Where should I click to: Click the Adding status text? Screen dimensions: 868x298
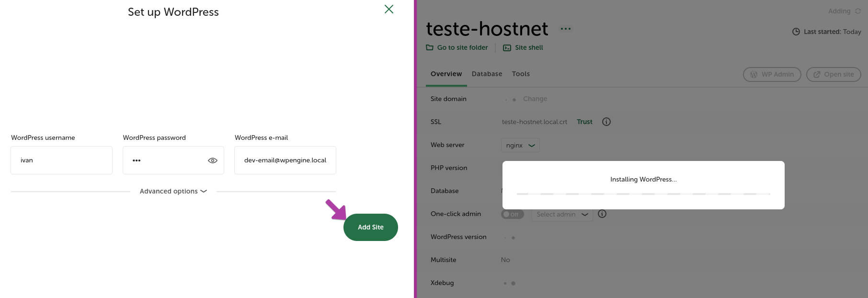tap(839, 11)
